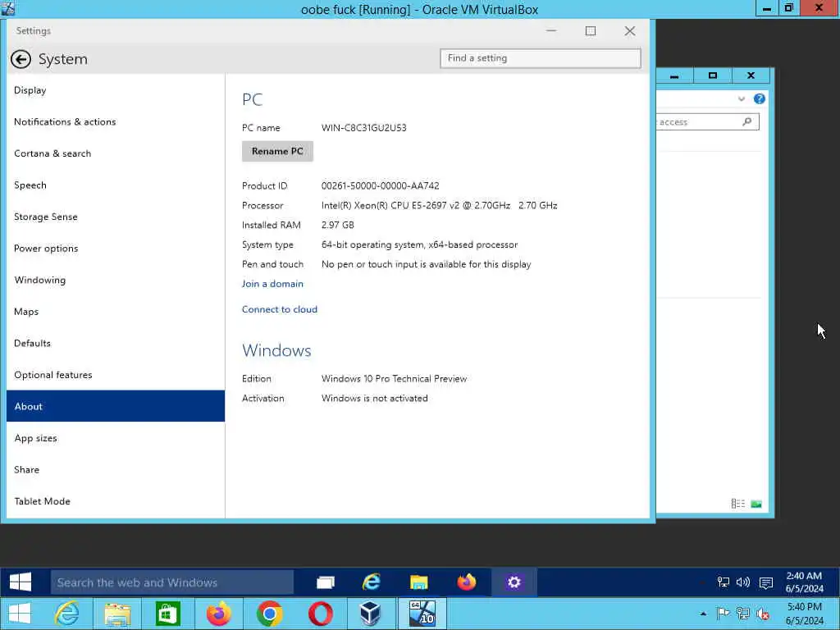Select Edition text Windows 10 Pro Technical Preview
840x630 pixels.
tap(395, 379)
